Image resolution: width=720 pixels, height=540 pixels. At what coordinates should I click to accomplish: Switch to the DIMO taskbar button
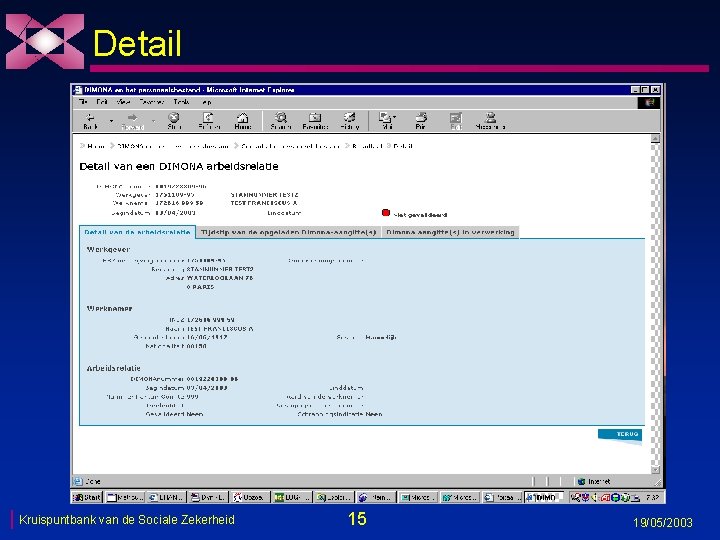543,497
